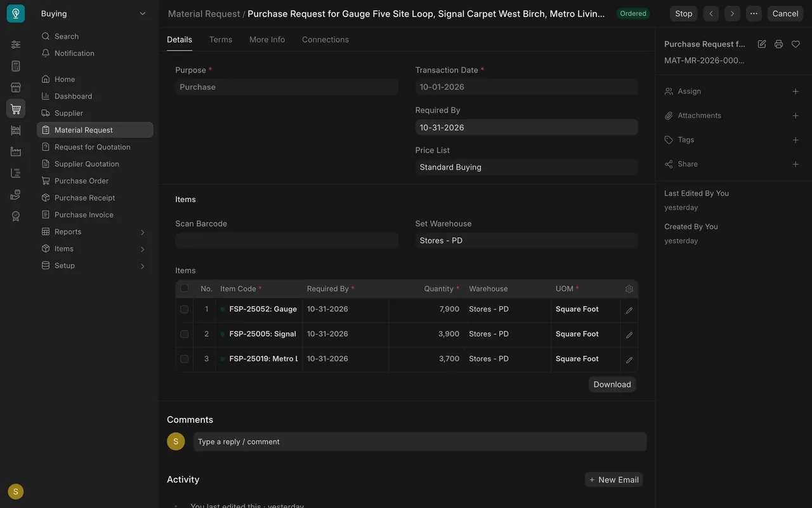The image size is (812, 508).
Task: Go to next document with right arrow
Action: 732,13
